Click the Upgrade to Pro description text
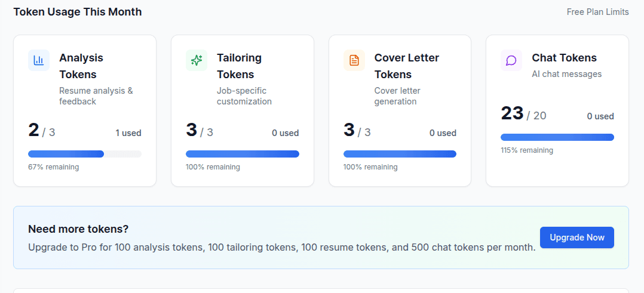 click(x=282, y=248)
